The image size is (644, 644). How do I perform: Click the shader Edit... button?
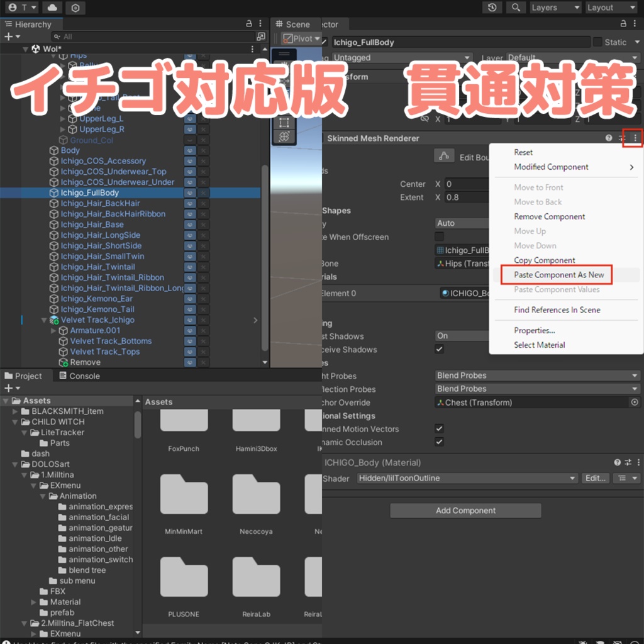click(595, 478)
